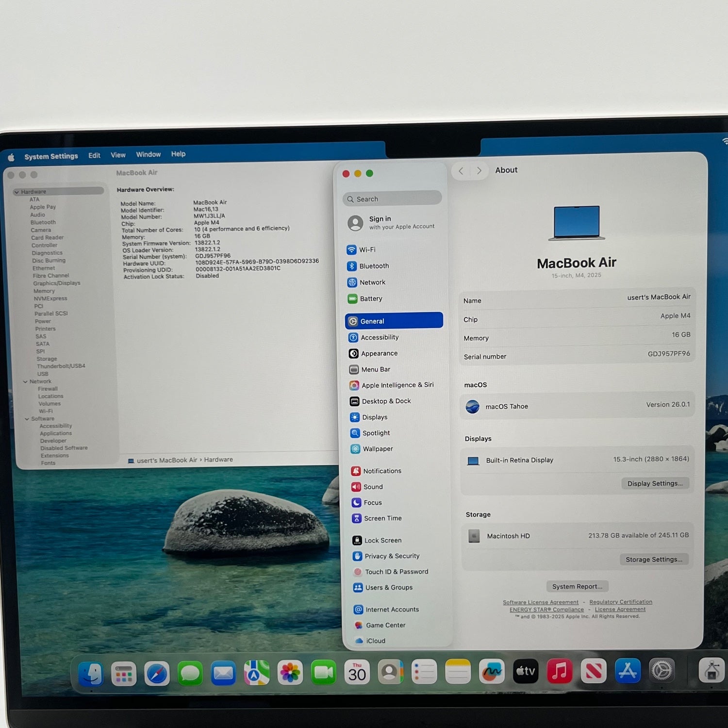Open Desktop & Dock settings

[386, 401]
